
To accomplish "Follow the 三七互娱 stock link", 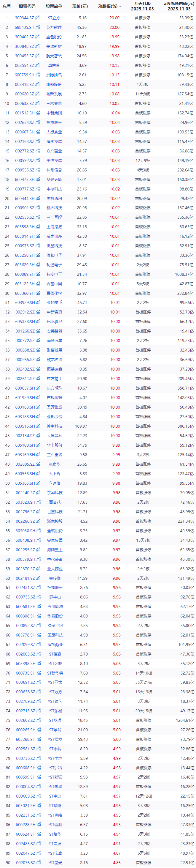I will (54, 217).
